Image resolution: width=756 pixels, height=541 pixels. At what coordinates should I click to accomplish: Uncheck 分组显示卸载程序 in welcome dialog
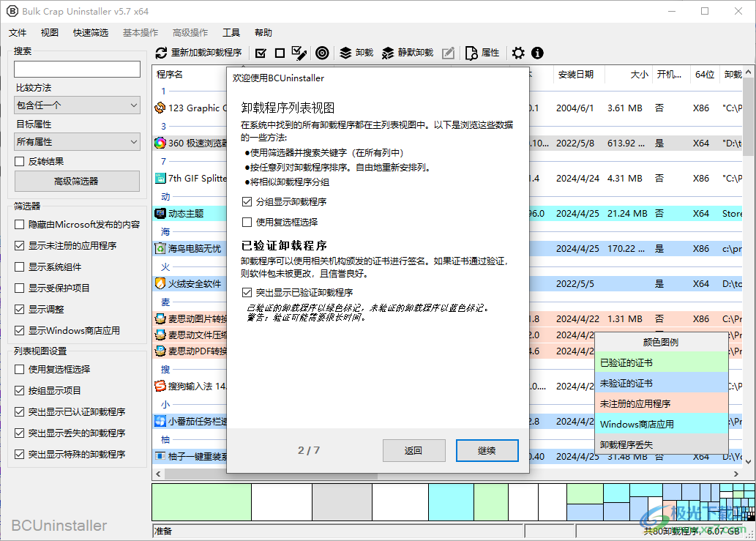pyautogui.click(x=247, y=202)
